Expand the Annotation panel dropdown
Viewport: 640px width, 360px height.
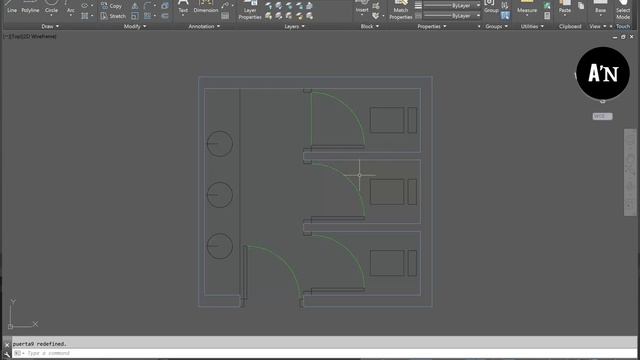point(204,27)
